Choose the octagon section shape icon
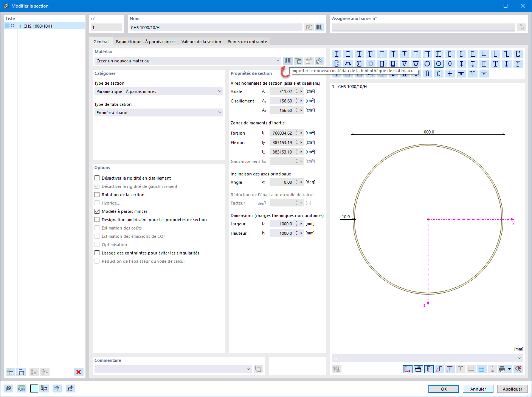 point(427,64)
